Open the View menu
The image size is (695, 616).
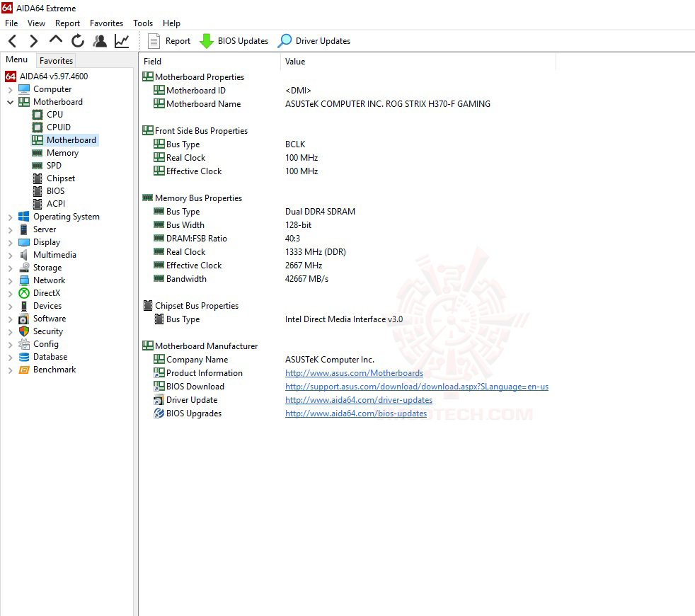point(36,23)
